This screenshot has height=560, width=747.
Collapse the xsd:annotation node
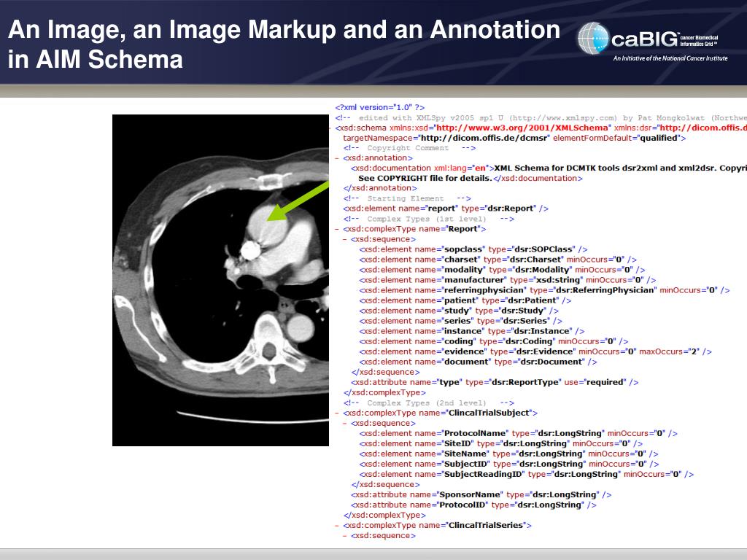(336, 157)
